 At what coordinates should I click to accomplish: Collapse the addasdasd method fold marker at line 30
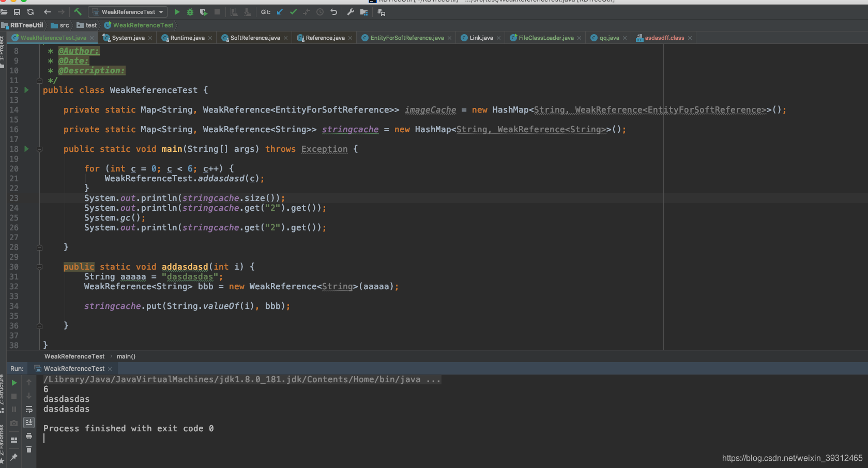(x=39, y=267)
